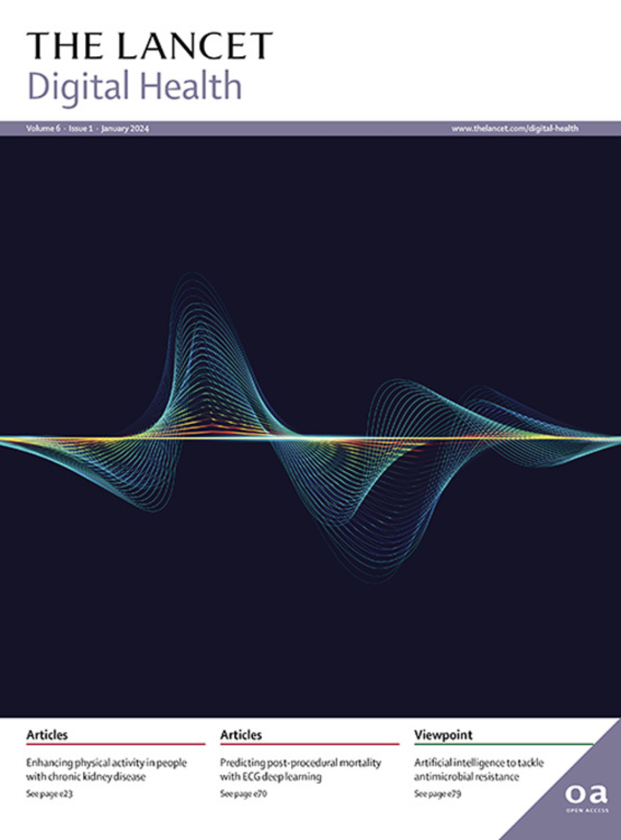Click the colorful waveform cover artwork
Screen dimensions: 621x840
[310, 426]
